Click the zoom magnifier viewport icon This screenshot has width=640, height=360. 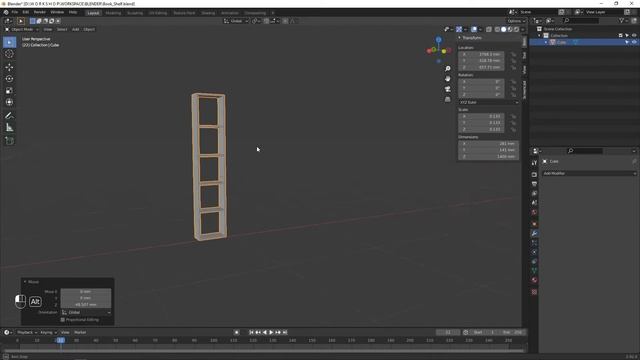[x=448, y=69]
